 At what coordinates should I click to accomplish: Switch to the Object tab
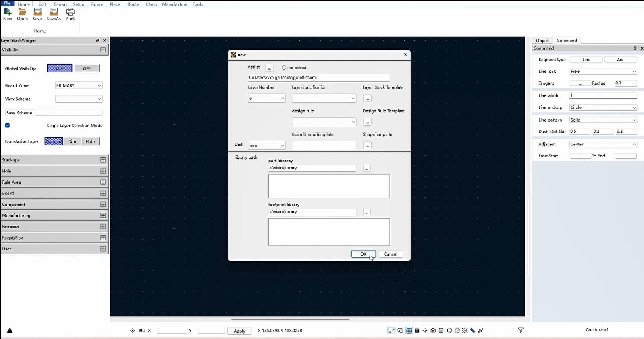[x=542, y=41]
